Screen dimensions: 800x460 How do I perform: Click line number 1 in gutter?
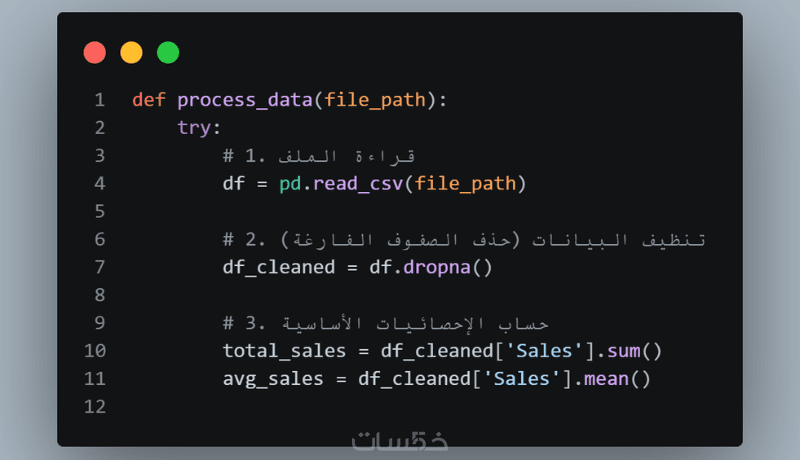coord(99,100)
